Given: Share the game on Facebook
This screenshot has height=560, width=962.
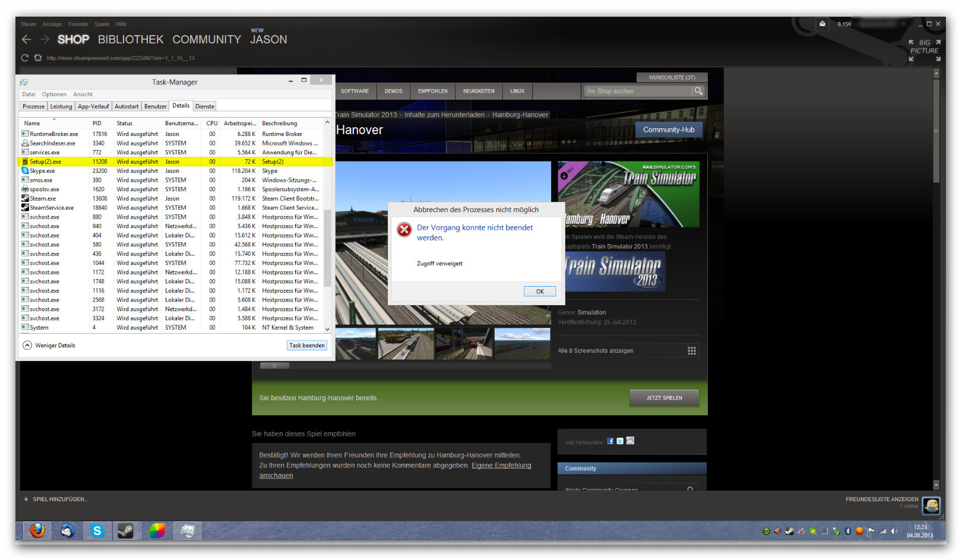Looking at the screenshot, I should coord(610,441).
